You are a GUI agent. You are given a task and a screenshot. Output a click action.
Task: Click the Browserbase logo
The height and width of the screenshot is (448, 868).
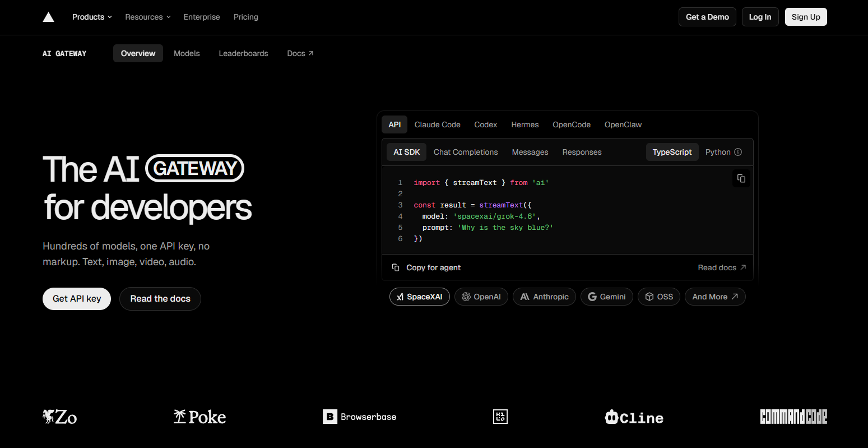(360, 417)
